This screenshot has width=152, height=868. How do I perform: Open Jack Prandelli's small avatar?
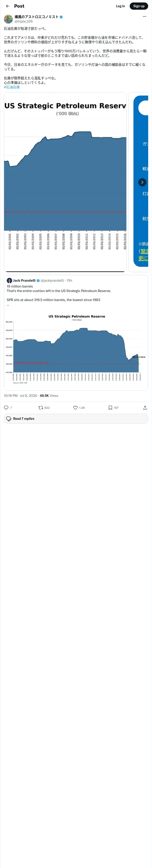coord(9,280)
